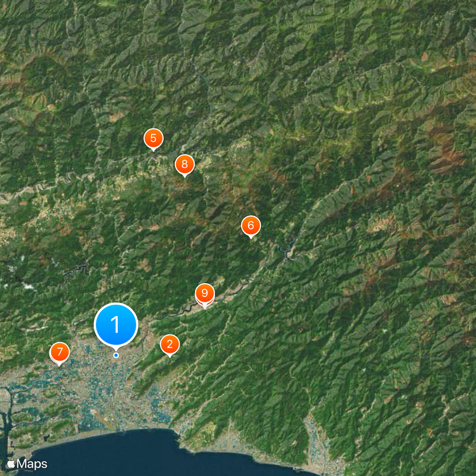Image resolution: width=476 pixels, height=476 pixels.
Task: Click orange map pin number 8
Action: click(184, 164)
